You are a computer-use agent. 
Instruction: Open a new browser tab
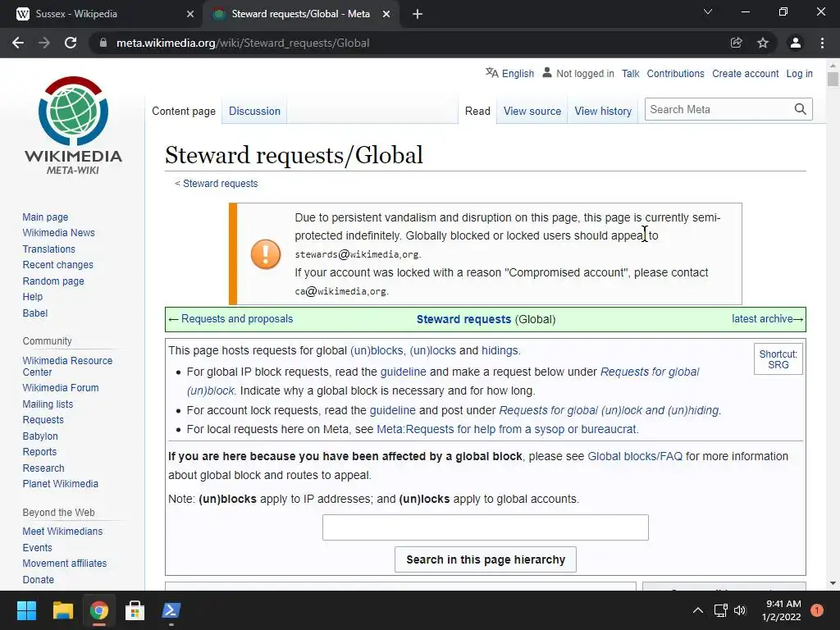point(418,14)
